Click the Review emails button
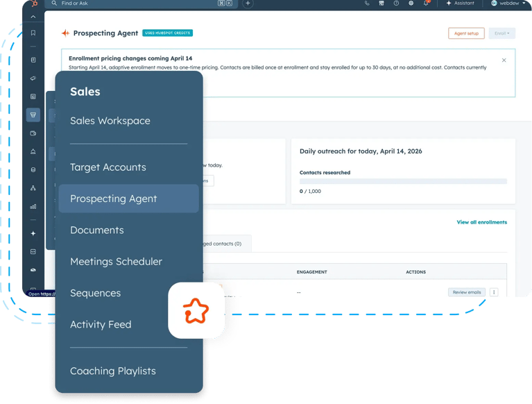Viewport: 532px width, 404px height. tap(467, 292)
